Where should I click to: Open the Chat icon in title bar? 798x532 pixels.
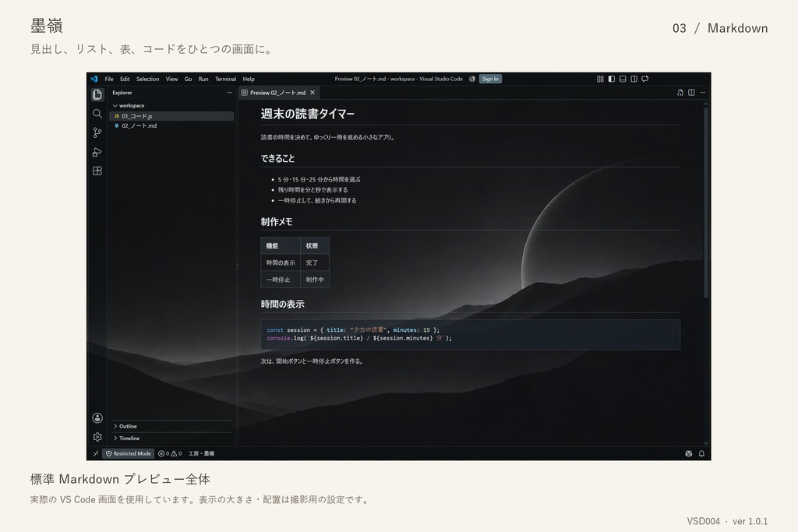(x=644, y=79)
